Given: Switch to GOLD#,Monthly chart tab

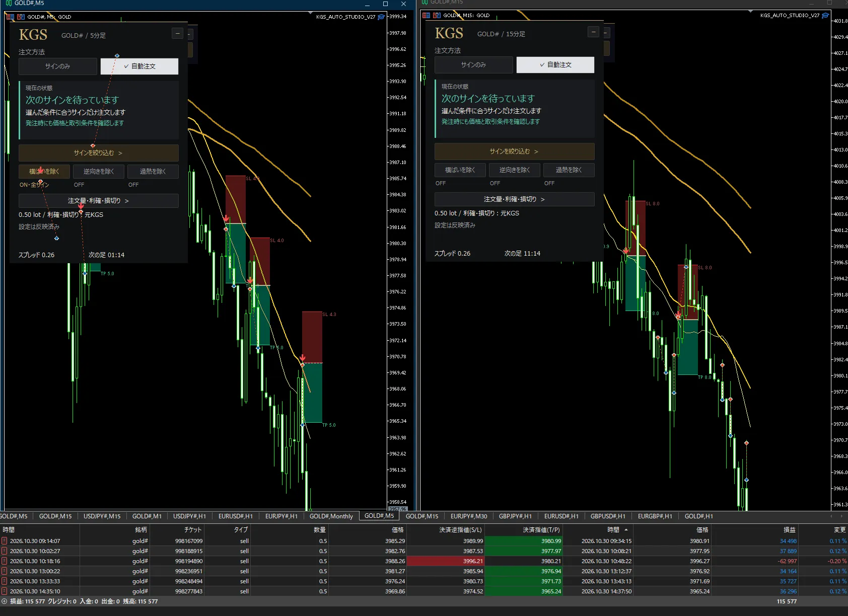Looking at the screenshot, I should 331,516.
